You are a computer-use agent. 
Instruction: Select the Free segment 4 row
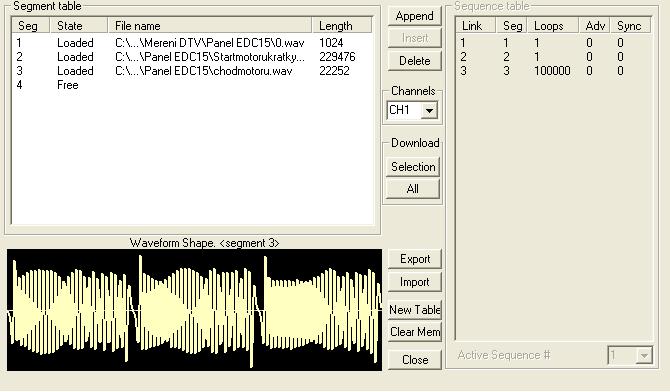point(192,85)
